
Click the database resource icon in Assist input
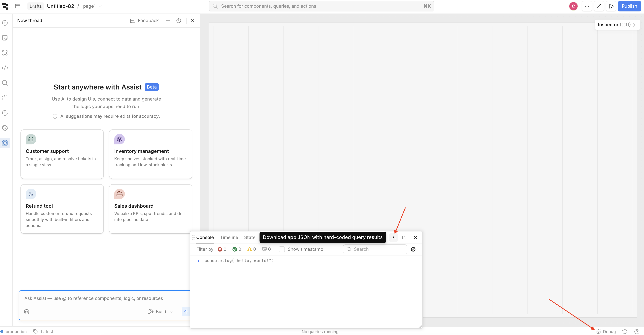pos(27,312)
